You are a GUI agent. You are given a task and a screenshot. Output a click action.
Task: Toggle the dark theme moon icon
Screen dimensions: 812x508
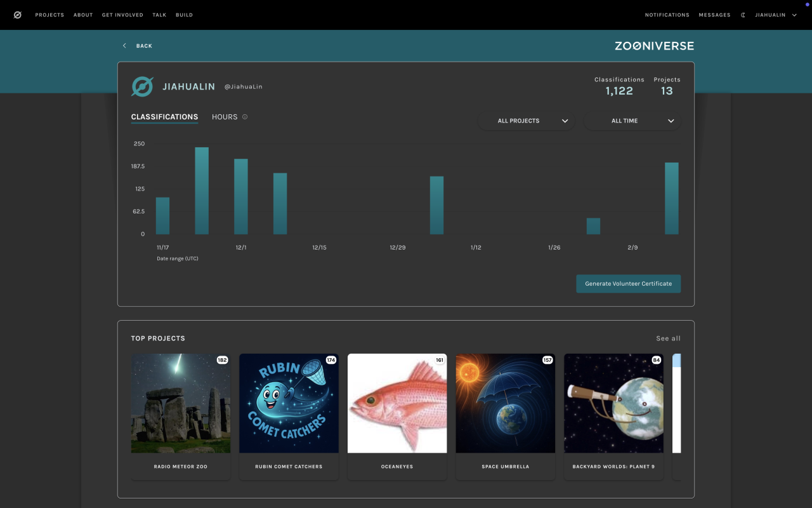pos(743,15)
